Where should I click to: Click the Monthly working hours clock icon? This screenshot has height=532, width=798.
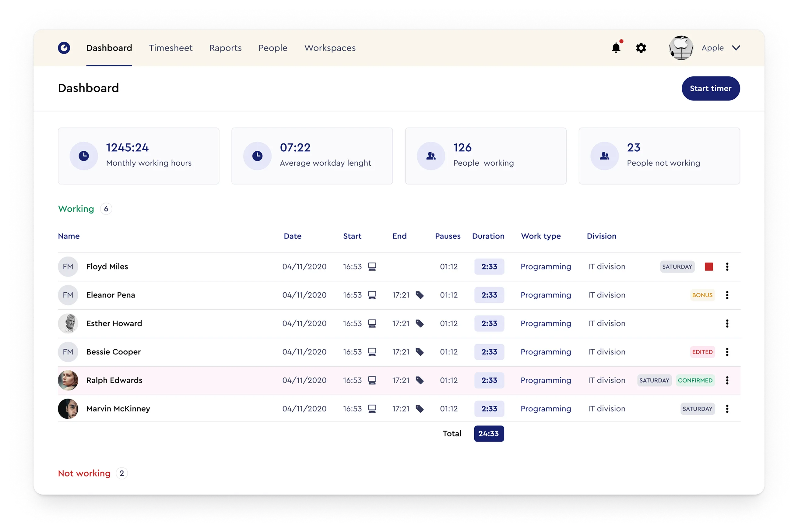point(84,156)
